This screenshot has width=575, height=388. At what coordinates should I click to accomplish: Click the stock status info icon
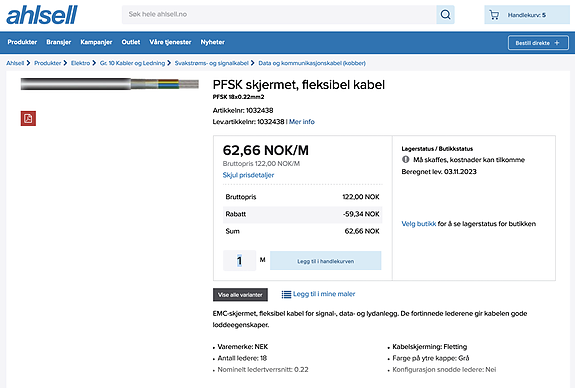coord(406,160)
